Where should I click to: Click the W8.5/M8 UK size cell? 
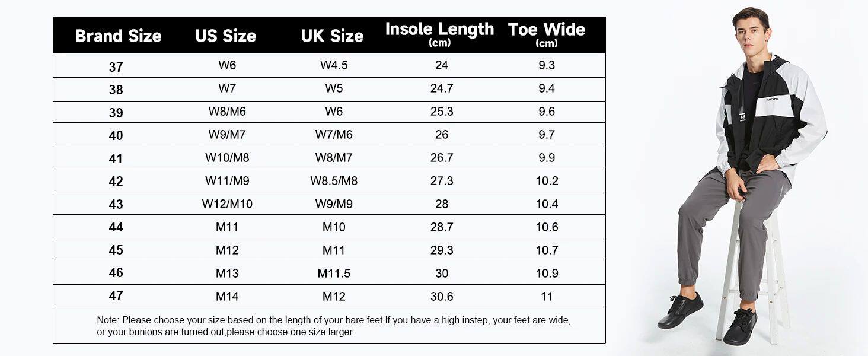(x=334, y=181)
